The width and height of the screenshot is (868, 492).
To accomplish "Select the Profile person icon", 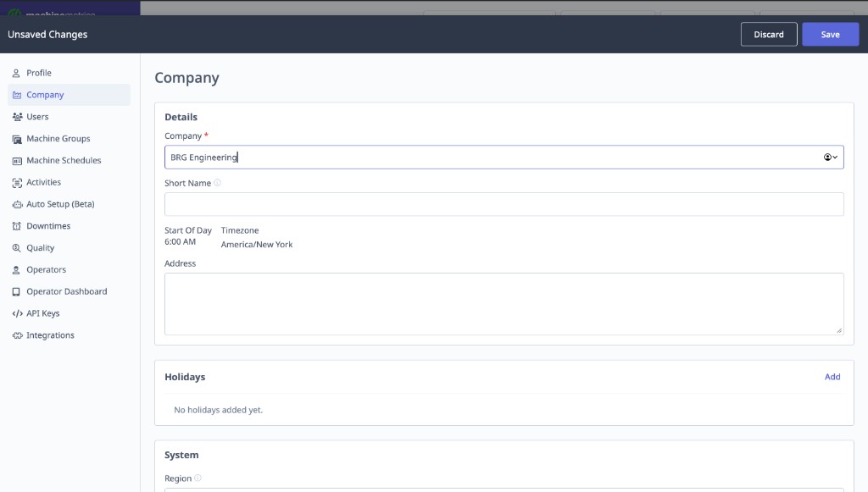I will click(15, 73).
